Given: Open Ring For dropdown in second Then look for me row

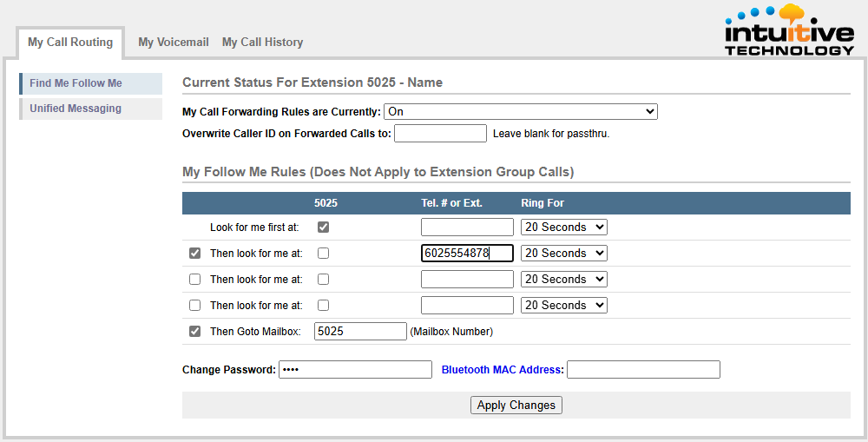Looking at the screenshot, I should point(564,279).
